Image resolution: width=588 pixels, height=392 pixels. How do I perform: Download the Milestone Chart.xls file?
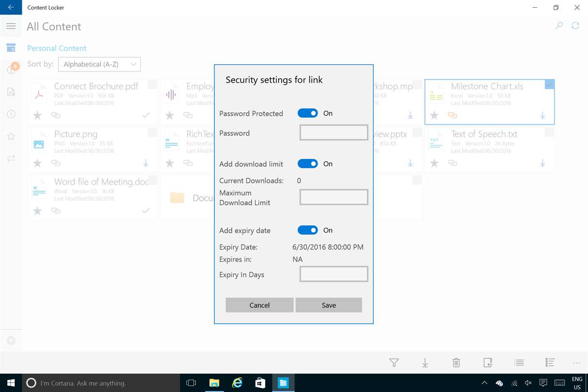(543, 115)
